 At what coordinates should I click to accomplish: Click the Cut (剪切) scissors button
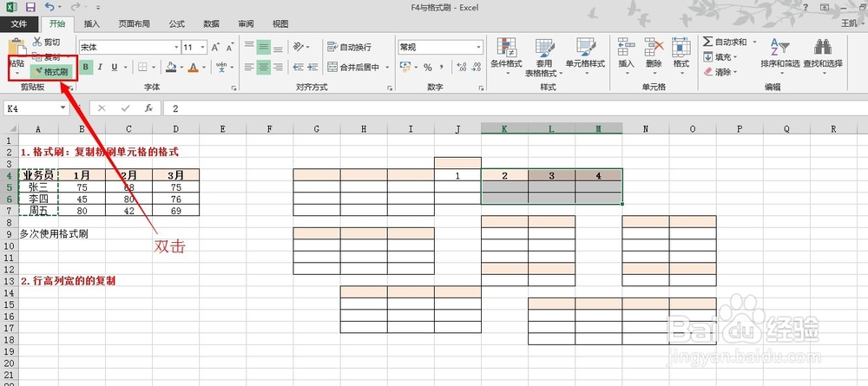46,42
